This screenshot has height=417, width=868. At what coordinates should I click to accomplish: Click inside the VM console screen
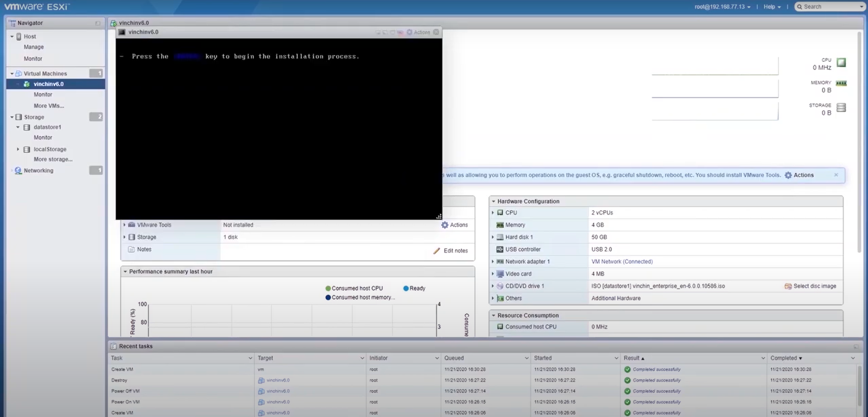[279, 129]
